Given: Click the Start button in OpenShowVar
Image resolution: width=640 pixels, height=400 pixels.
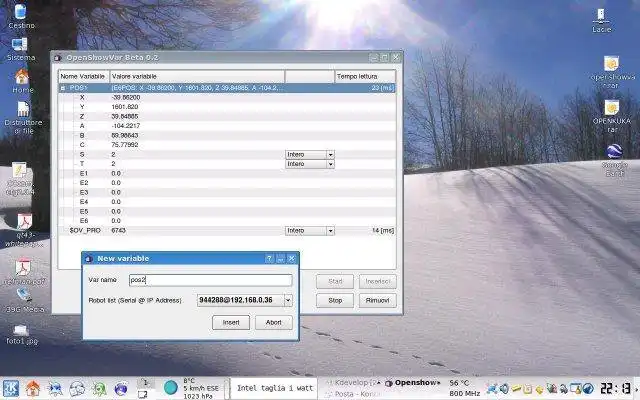Looking at the screenshot, I should point(335,281).
